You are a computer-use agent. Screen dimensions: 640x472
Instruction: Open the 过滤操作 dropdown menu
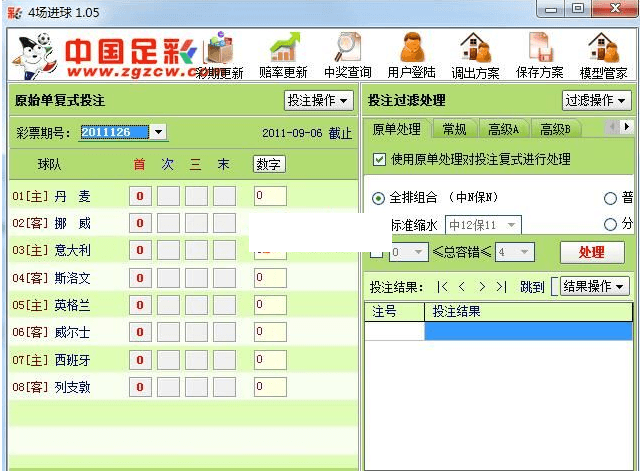click(x=596, y=101)
